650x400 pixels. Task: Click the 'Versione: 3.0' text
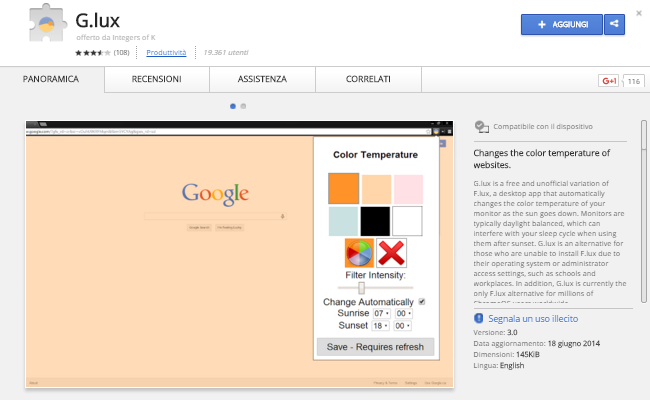495,332
